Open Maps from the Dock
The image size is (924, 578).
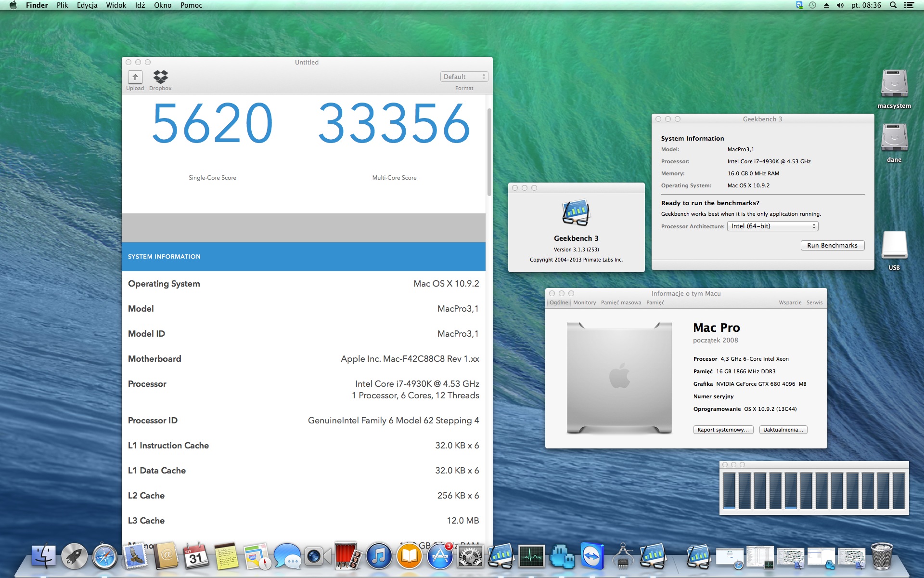(x=257, y=557)
